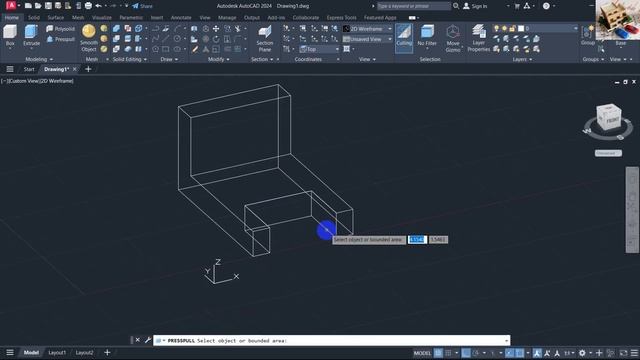640x360 pixels.
Task: Click the command line input field
Action: 331,340
